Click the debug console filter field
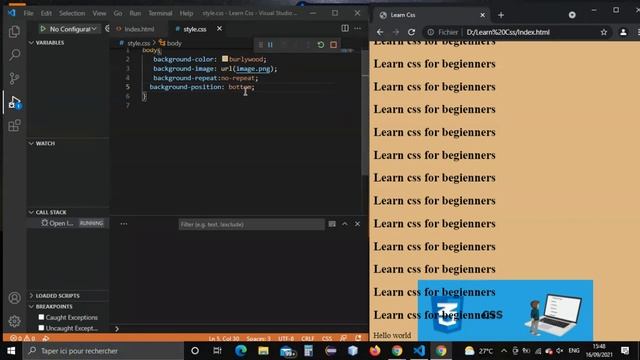The image size is (640, 360). 251,224
